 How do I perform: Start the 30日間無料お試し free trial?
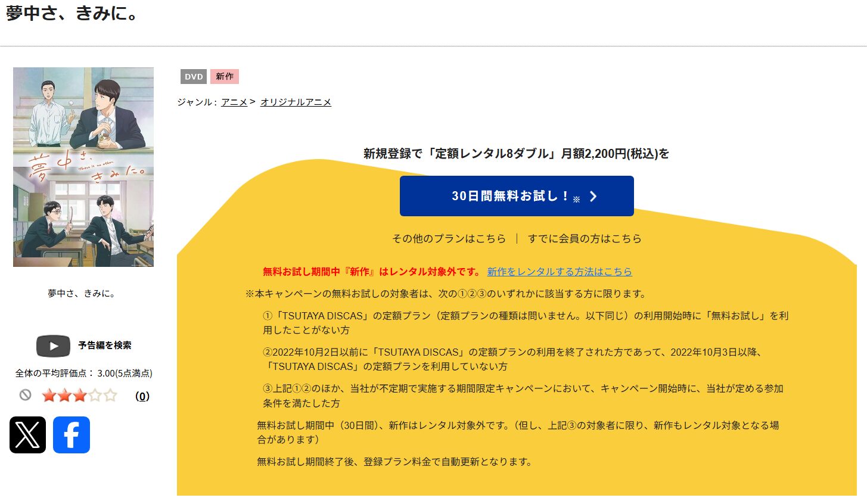click(x=516, y=195)
